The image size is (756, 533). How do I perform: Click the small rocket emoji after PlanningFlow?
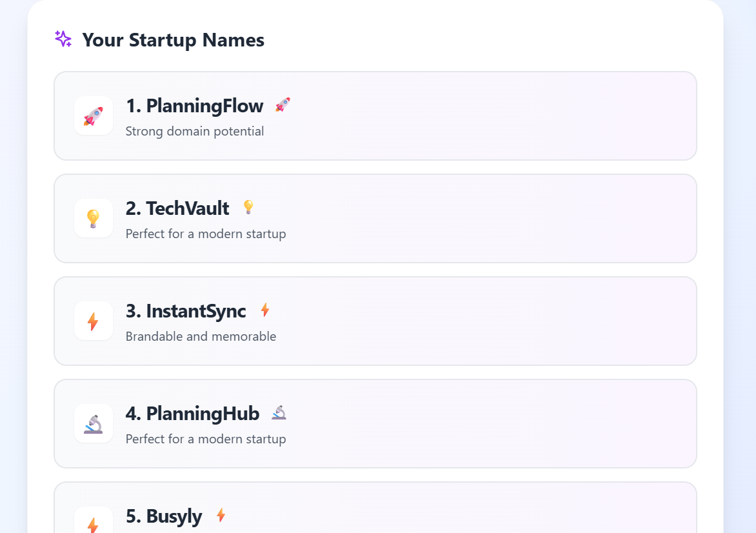click(x=283, y=105)
